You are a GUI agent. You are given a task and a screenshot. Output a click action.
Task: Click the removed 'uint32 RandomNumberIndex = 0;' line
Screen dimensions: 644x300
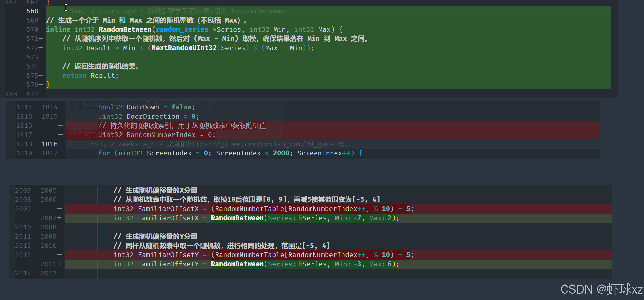pos(157,135)
